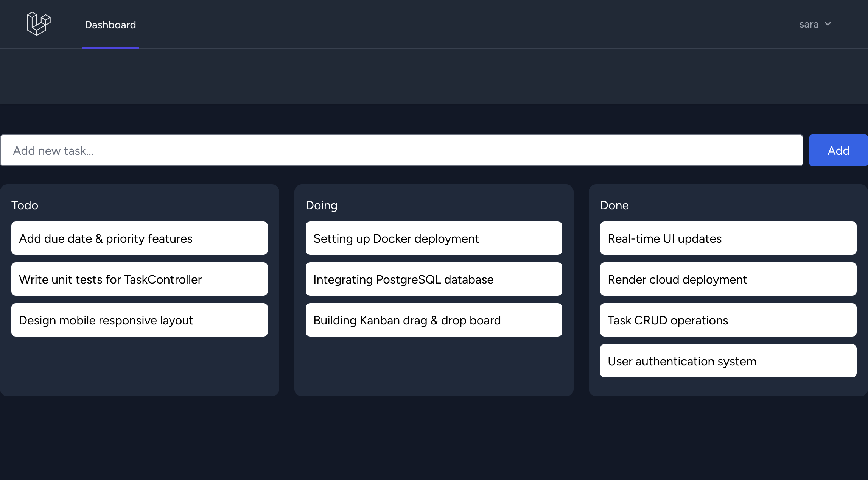Click 'Integrating PostgreSQL database' card
Screen dimensions: 868x480
(434, 279)
